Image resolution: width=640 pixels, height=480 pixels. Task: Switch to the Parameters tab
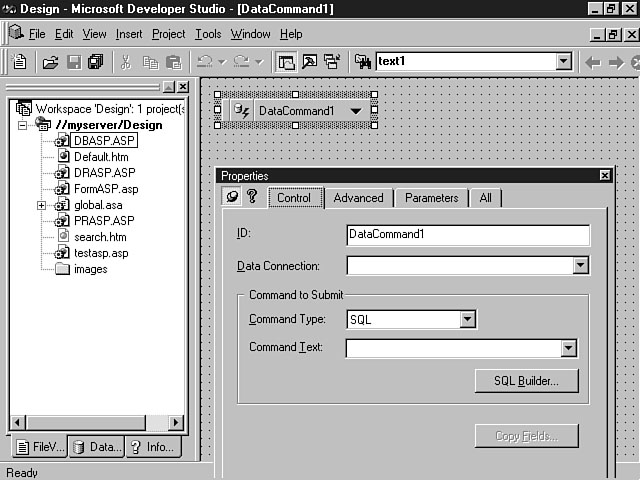431,198
